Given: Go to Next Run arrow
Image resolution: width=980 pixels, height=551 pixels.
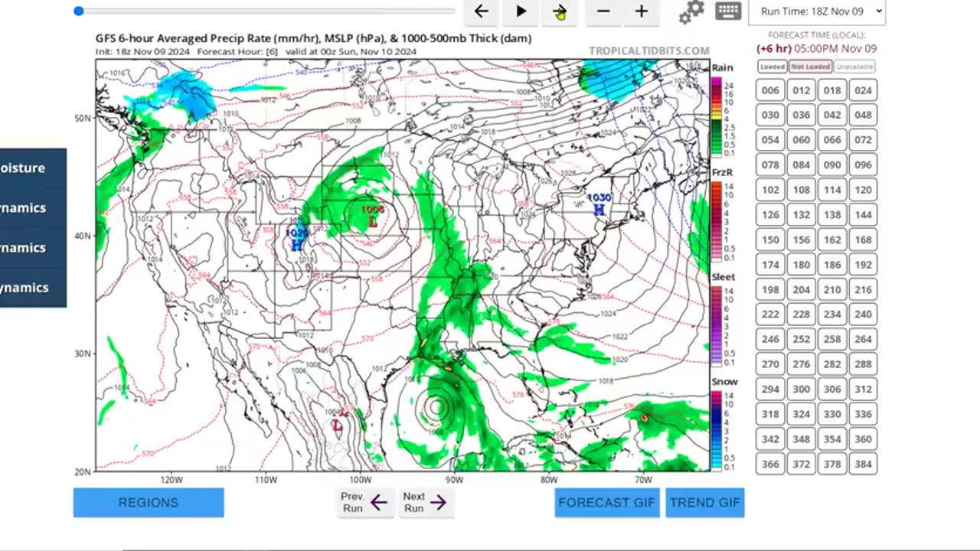Looking at the screenshot, I should 426,503.
